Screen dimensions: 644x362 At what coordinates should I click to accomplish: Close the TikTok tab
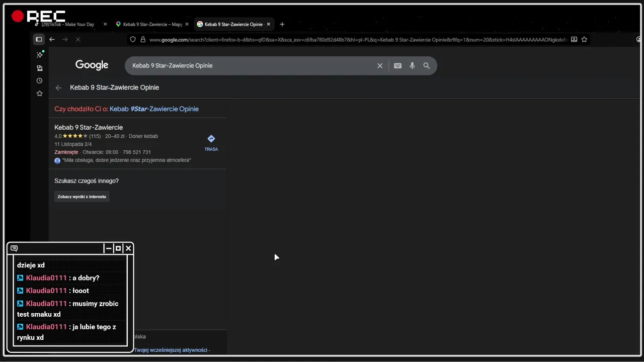click(x=105, y=24)
